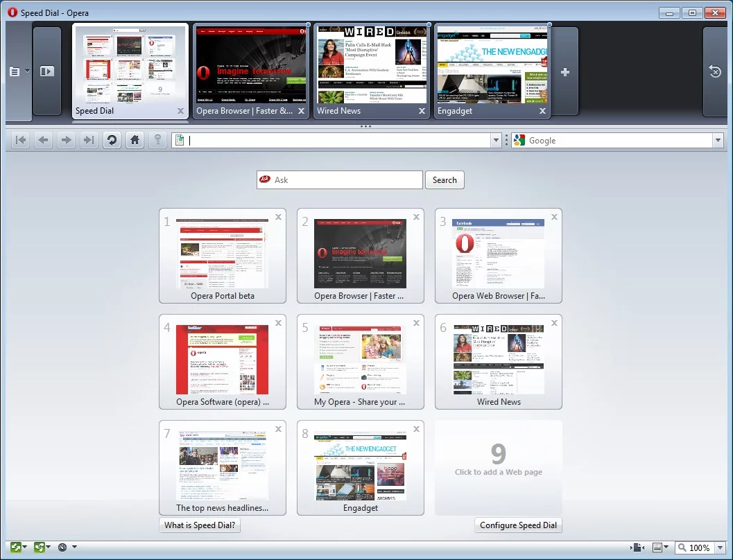Click the password wand key icon
733x560 pixels.
point(157,140)
